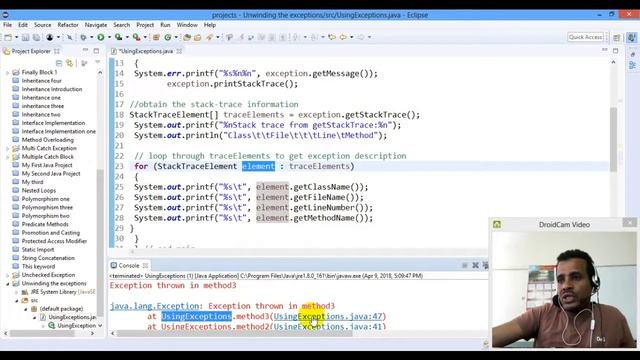Click Console horizontal scrollbar
The height and width of the screenshot is (360, 640).
(235, 333)
